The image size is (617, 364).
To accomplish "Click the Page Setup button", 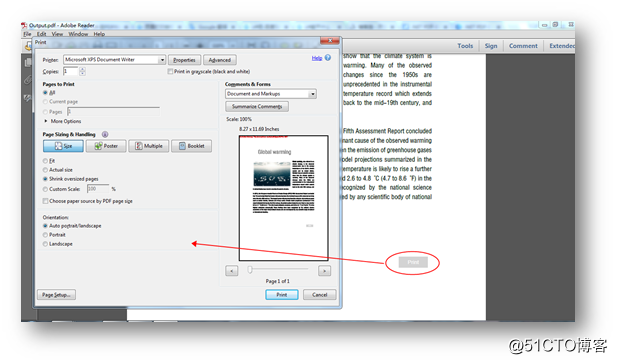I will click(56, 295).
